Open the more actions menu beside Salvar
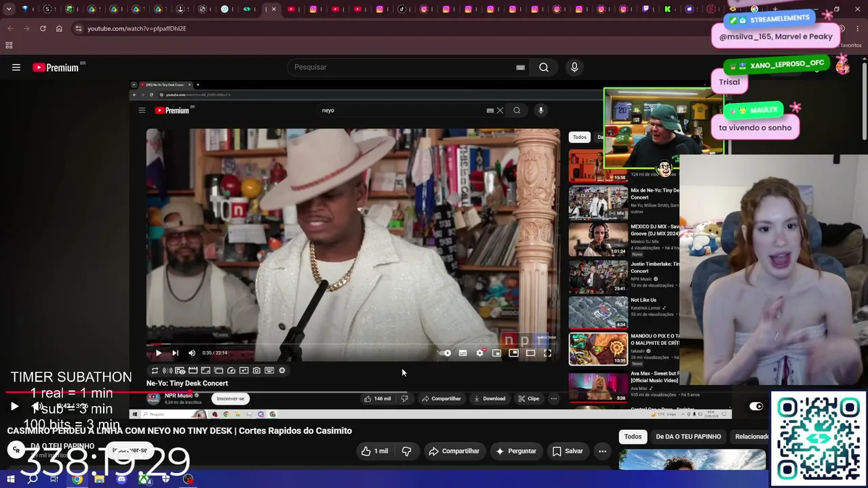Screen dimensions: 868x488 coord(602,451)
